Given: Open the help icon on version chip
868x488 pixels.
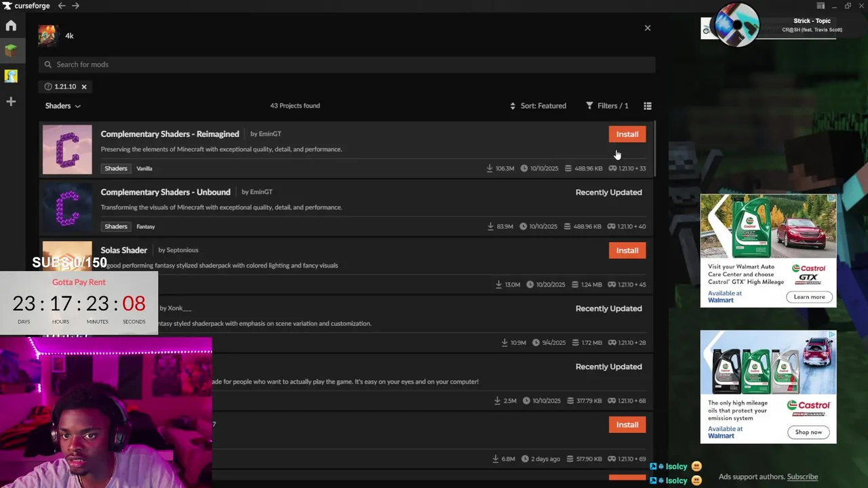Looking at the screenshot, I should 48,87.
